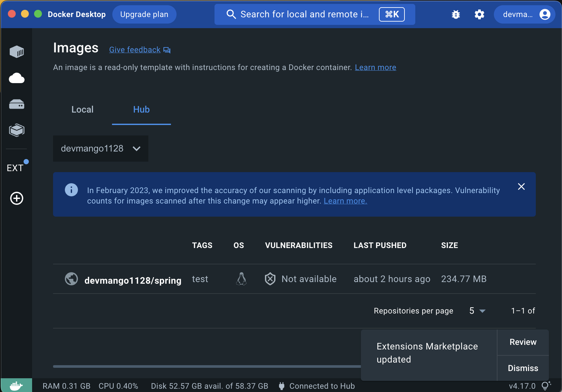Image resolution: width=562 pixels, height=392 pixels.
Task: Click the Extensions Marketplace updated message
Action: [x=427, y=353]
